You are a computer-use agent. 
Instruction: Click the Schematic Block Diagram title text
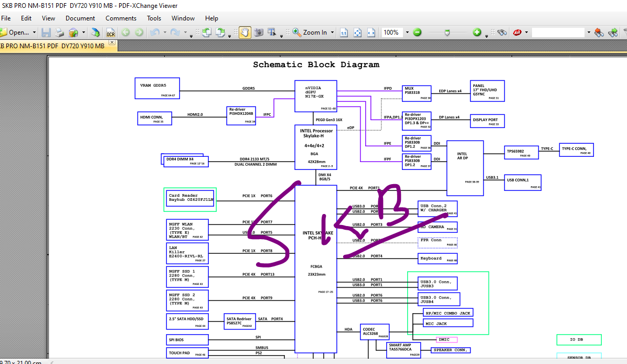tap(316, 65)
